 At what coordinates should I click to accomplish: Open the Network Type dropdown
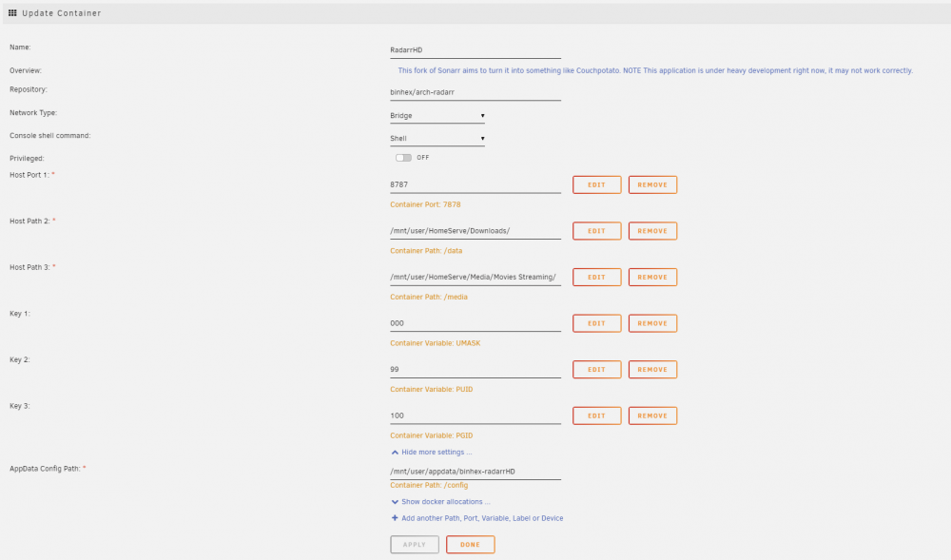point(437,116)
